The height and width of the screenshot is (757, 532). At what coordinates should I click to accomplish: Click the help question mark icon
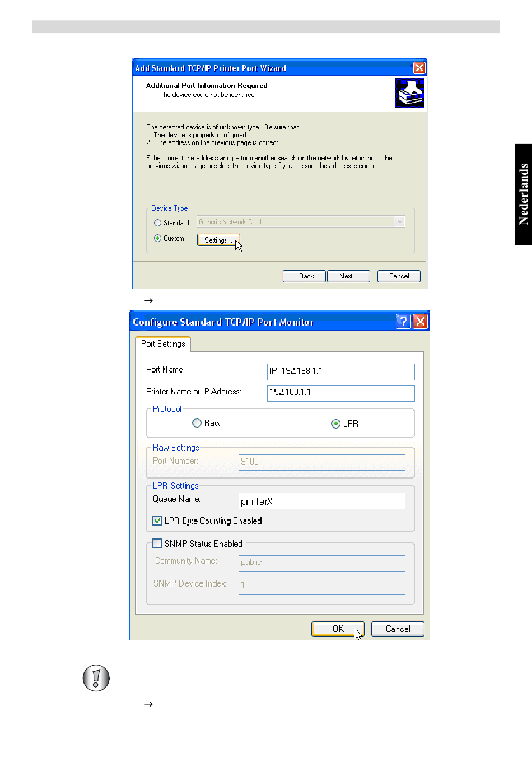pyautogui.click(x=403, y=321)
